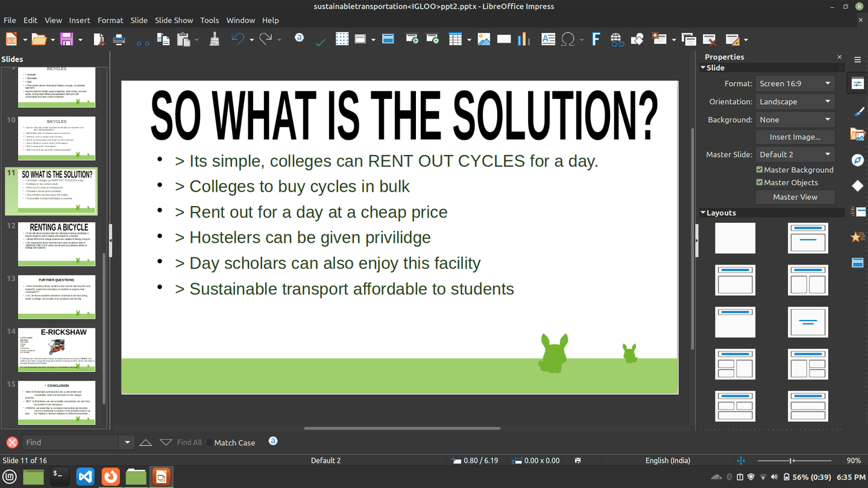Open the Find history dropdown arrow
The height and width of the screenshot is (488, 868).
[x=127, y=443]
